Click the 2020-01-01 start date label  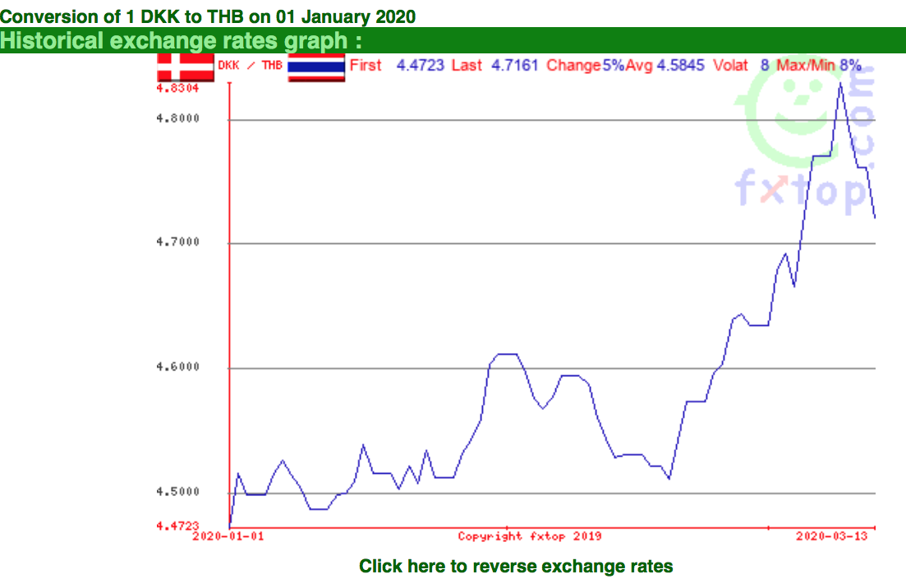click(x=228, y=536)
